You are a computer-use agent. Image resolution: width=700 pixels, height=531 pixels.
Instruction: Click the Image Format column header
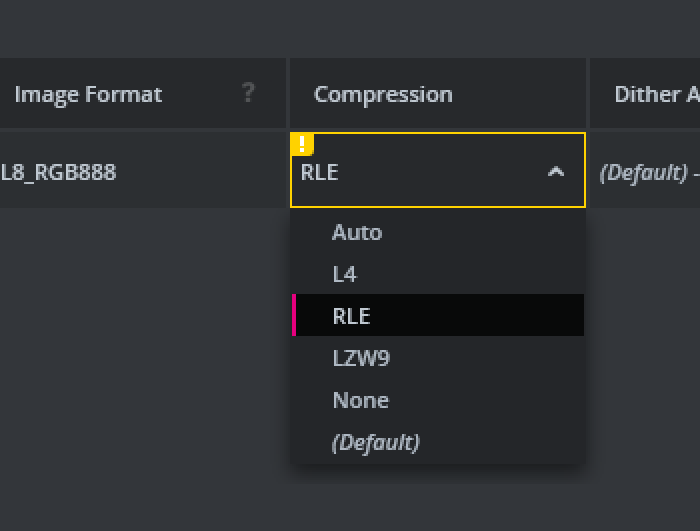pyautogui.click(x=88, y=94)
